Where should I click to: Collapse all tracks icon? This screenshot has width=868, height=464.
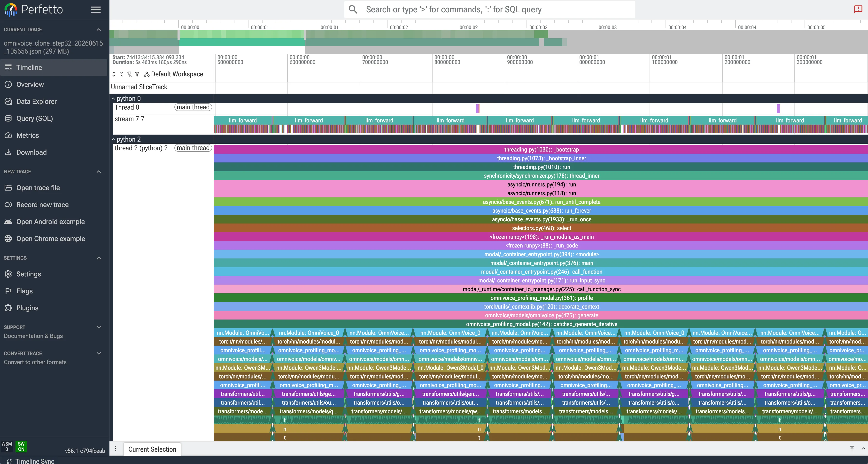click(122, 74)
